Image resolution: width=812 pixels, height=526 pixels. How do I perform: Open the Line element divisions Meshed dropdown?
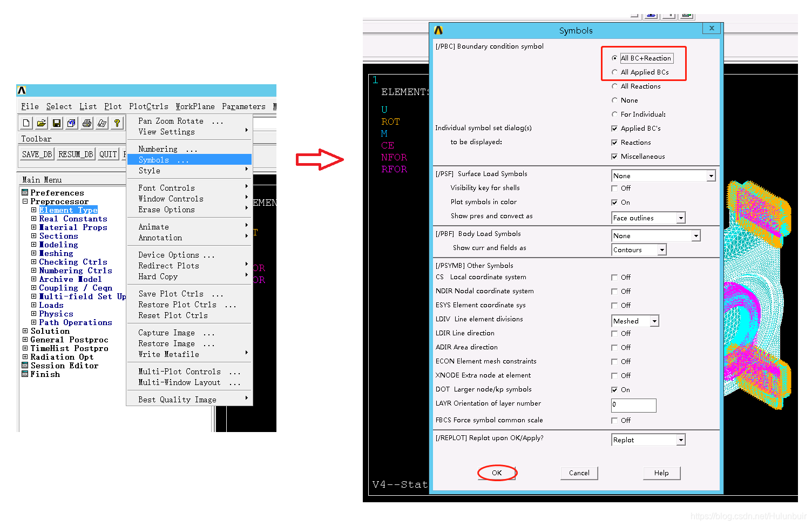[654, 321]
